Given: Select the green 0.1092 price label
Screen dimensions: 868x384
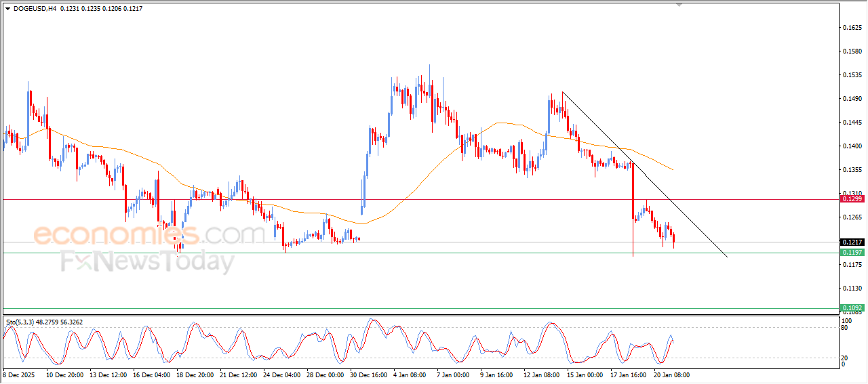Looking at the screenshot, I should pyautogui.click(x=851, y=307).
